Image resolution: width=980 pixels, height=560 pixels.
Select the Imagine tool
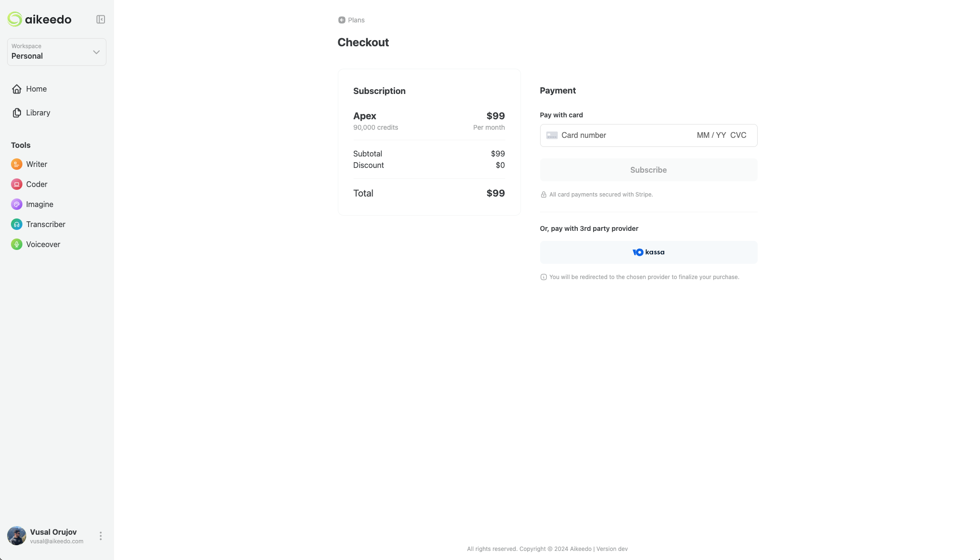click(x=40, y=204)
